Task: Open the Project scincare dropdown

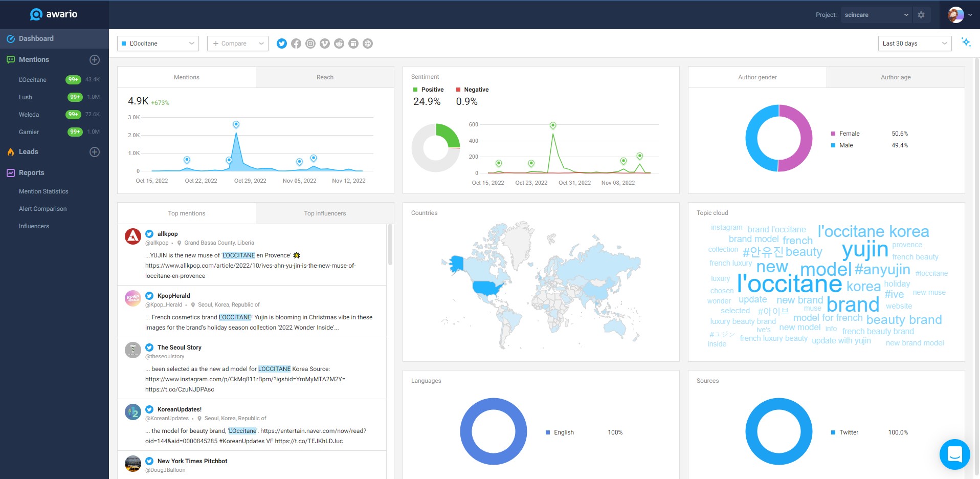Action: tap(877, 15)
